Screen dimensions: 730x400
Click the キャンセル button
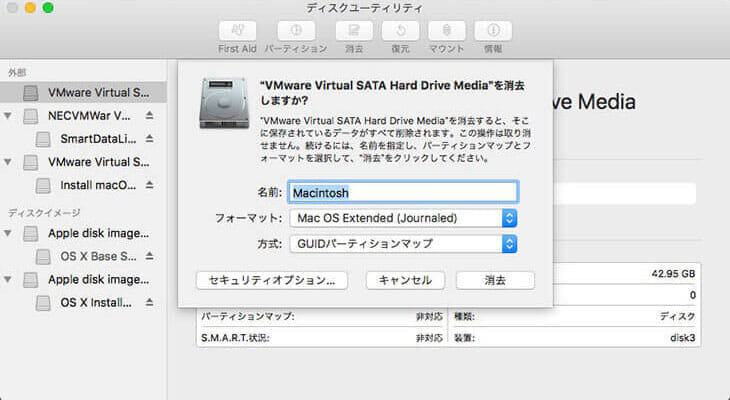tap(405, 280)
